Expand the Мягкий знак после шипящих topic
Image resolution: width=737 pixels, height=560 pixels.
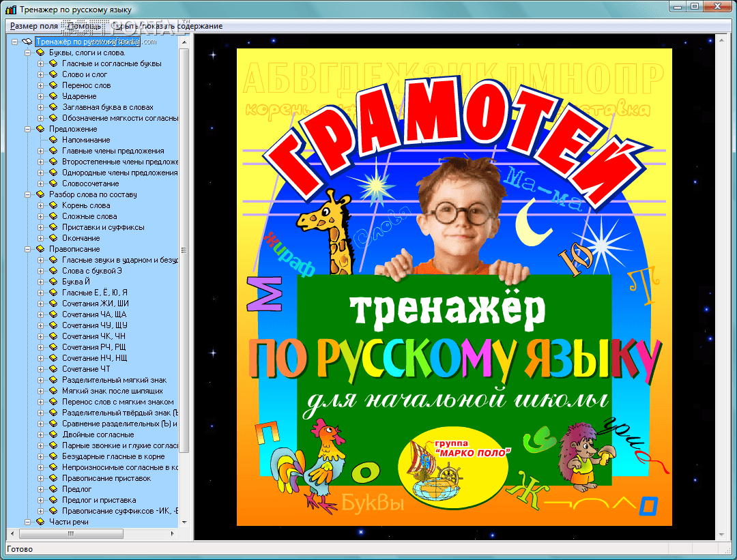pyautogui.click(x=41, y=391)
